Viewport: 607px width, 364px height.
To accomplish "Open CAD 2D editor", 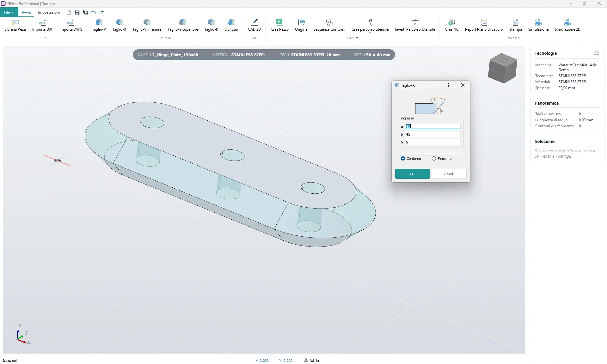I will coord(254,25).
